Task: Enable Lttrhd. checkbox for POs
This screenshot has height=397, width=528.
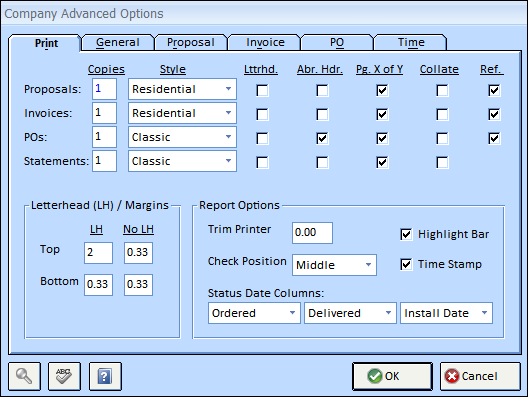Action: point(262,138)
